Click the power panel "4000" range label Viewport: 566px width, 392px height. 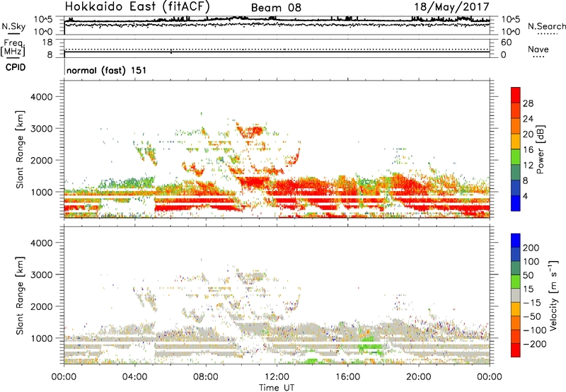(x=42, y=97)
